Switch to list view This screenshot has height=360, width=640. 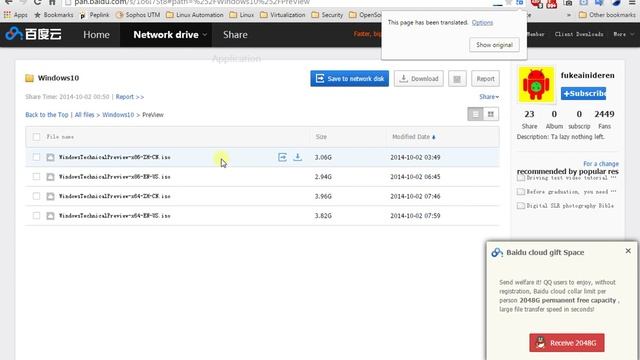point(476,114)
